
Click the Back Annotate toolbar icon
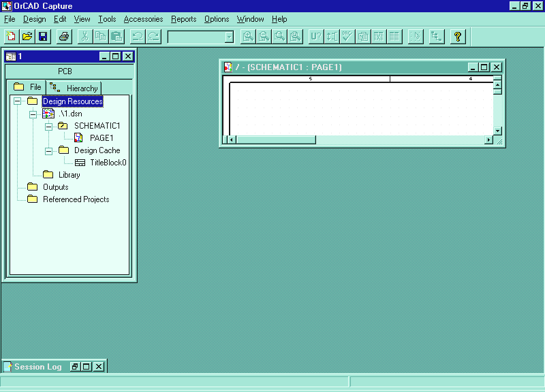[332, 37]
